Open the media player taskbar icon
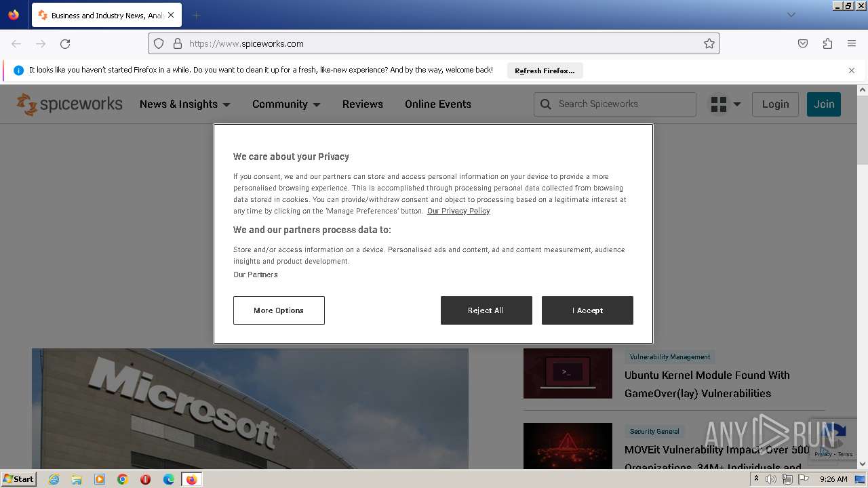 100,479
